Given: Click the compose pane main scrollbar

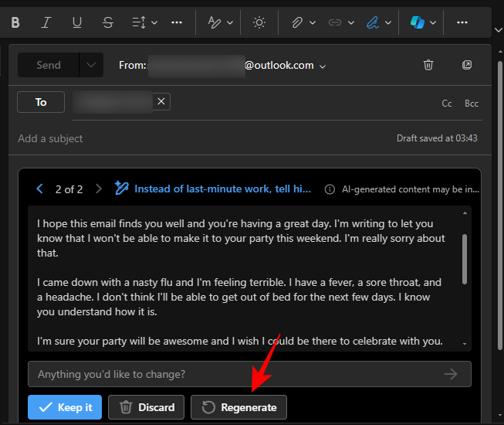Looking at the screenshot, I should tap(500, 206).
